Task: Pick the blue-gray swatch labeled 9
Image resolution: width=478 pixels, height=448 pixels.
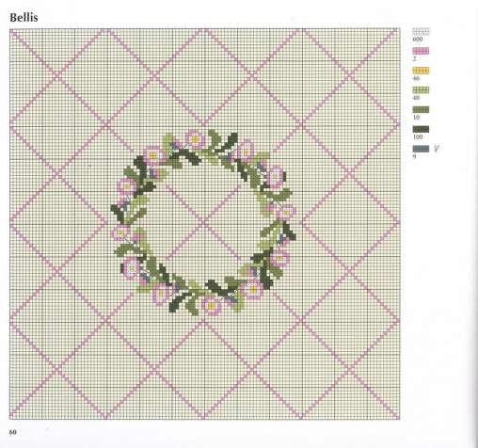Action: (421, 149)
